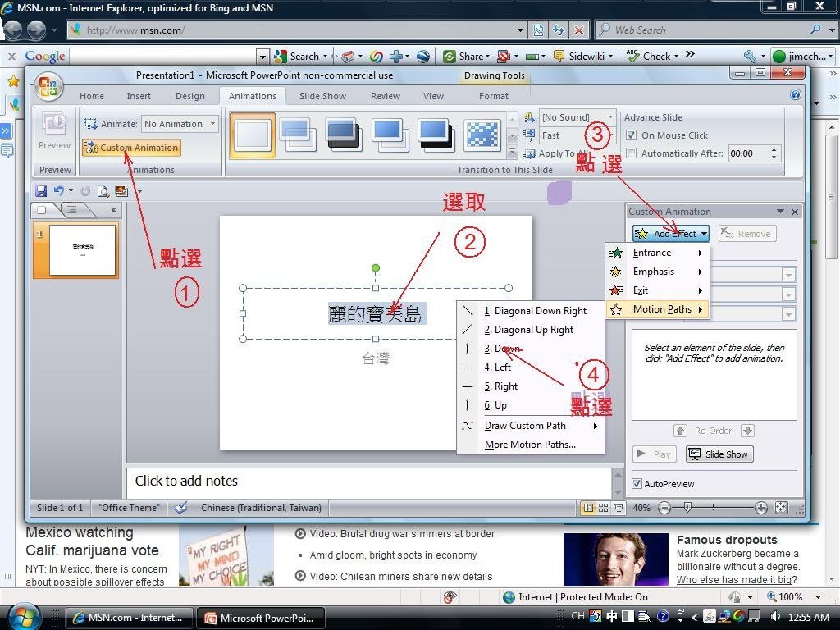Click the spell check icon in status bar

point(180,507)
